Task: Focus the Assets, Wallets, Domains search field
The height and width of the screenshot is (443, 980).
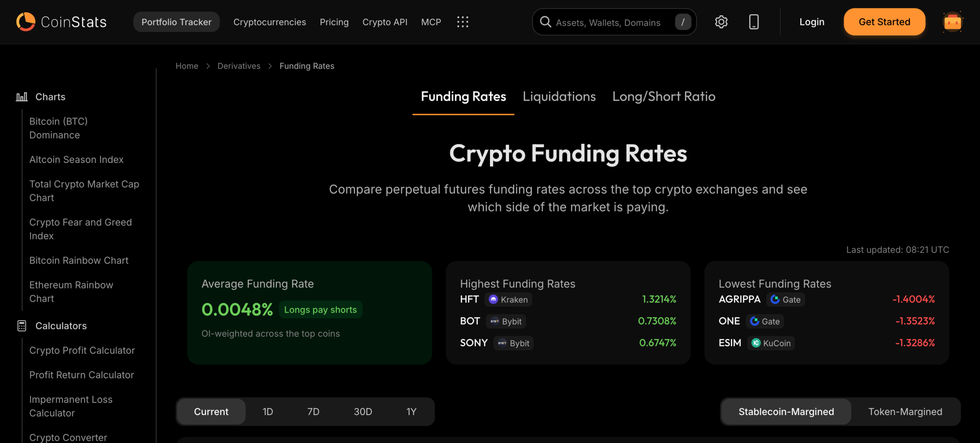Action: (614, 22)
